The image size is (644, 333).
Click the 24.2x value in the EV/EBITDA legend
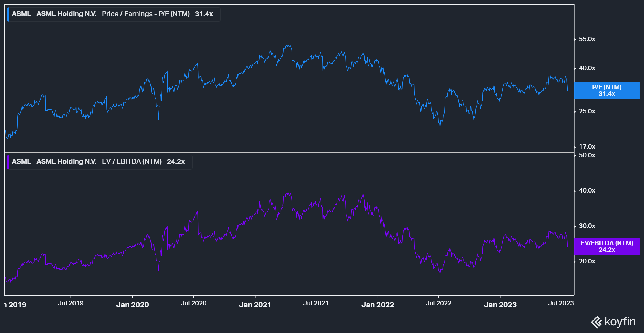pyautogui.click(x=176, y=162)
